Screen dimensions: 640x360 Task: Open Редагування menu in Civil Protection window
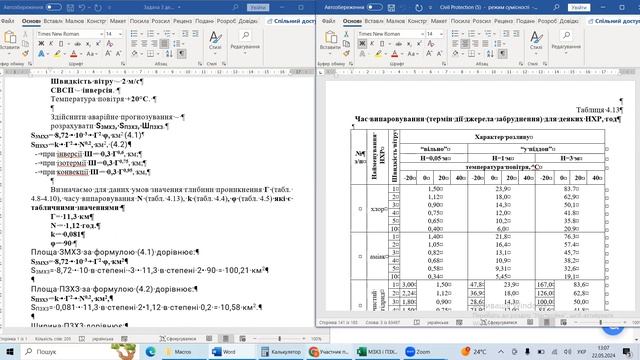coord(566,41)
